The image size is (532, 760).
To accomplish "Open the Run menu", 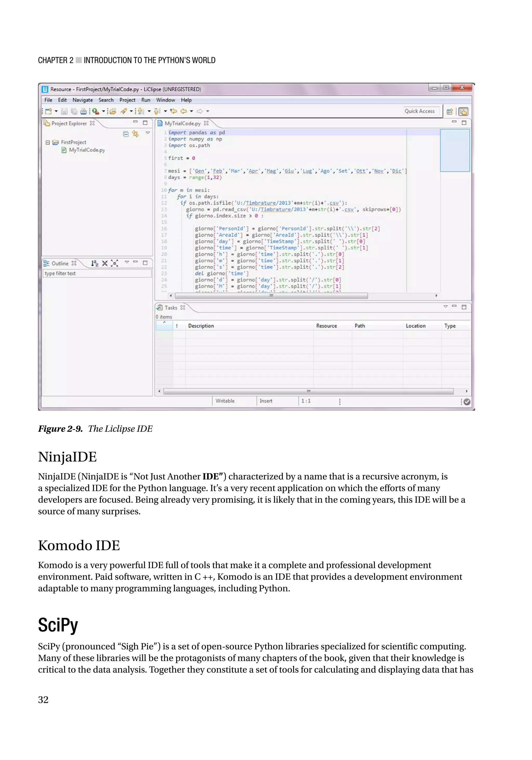I will [x=146, y=100].
